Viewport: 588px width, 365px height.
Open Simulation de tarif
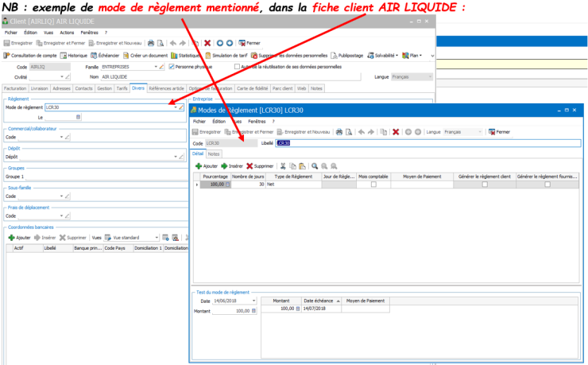(x=226, y=56)
